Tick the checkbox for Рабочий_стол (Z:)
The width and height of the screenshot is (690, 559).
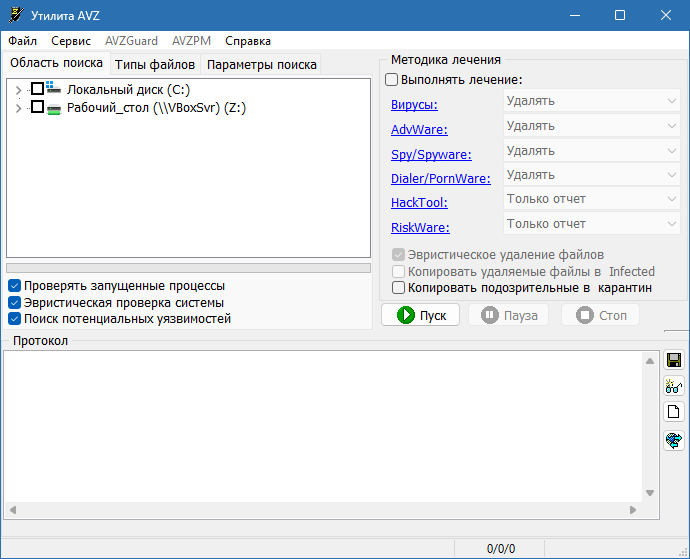click(x=37, y=107)
